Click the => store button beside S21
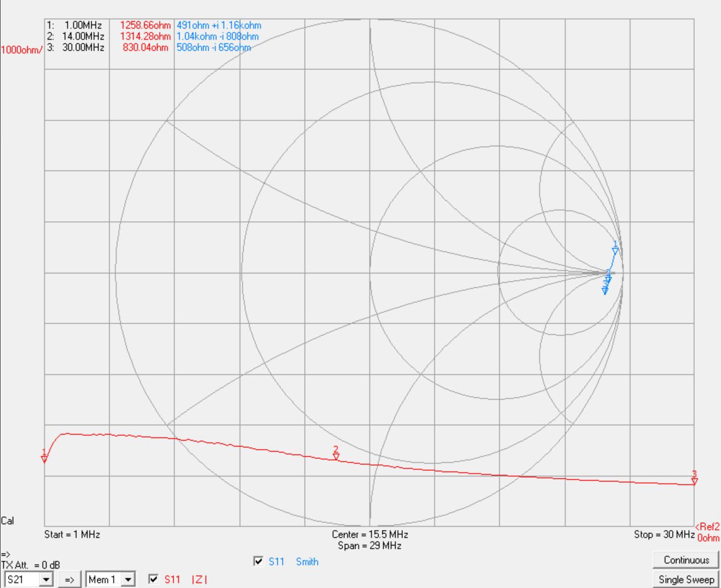Viewport: 721px width, 588px height. (x=69, y=579)
